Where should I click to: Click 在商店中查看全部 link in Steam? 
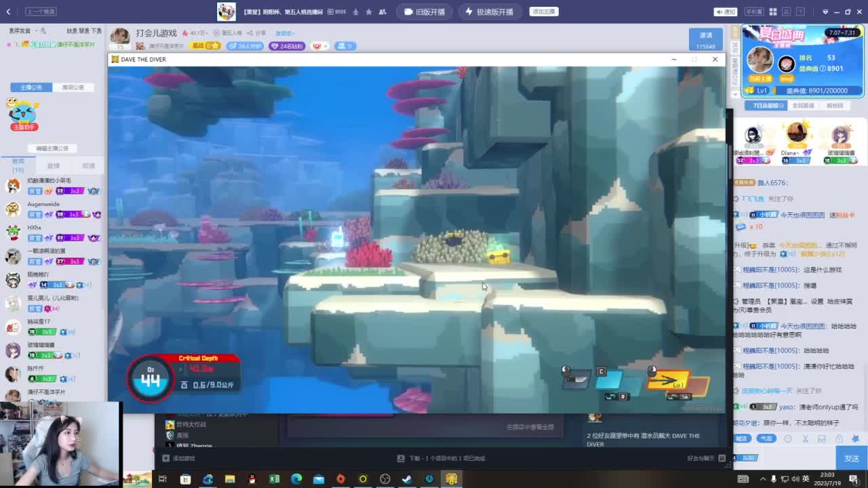pyautogui.click(x=530, y=427)
